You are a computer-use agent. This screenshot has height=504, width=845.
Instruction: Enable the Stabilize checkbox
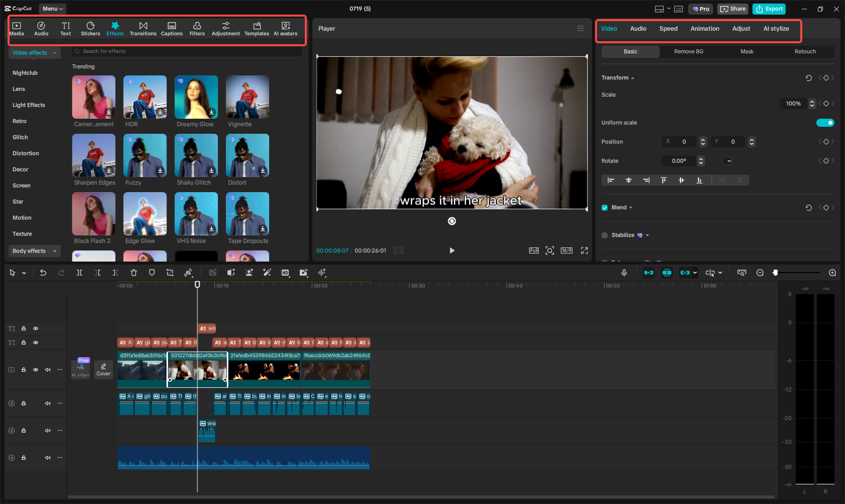click(x=604, y=235)
